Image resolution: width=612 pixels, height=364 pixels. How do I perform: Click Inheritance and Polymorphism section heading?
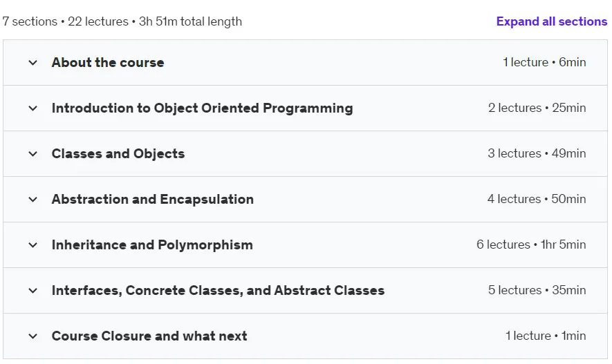pos(152,245)
